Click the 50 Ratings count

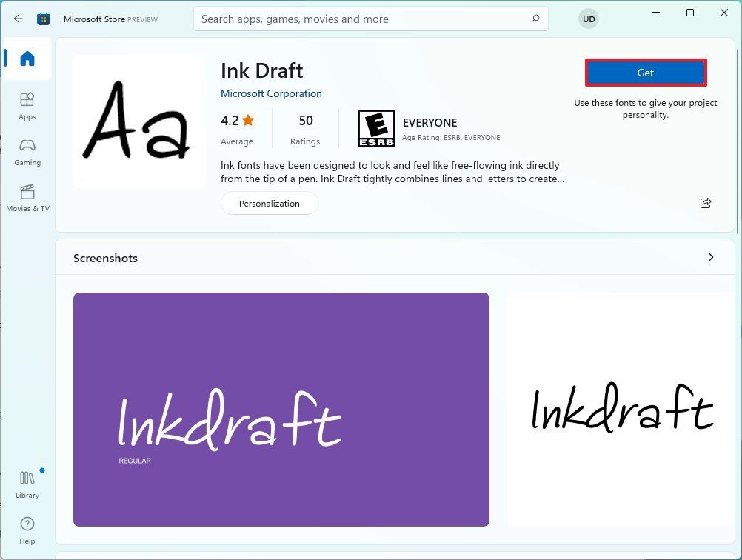click(305, 127)
